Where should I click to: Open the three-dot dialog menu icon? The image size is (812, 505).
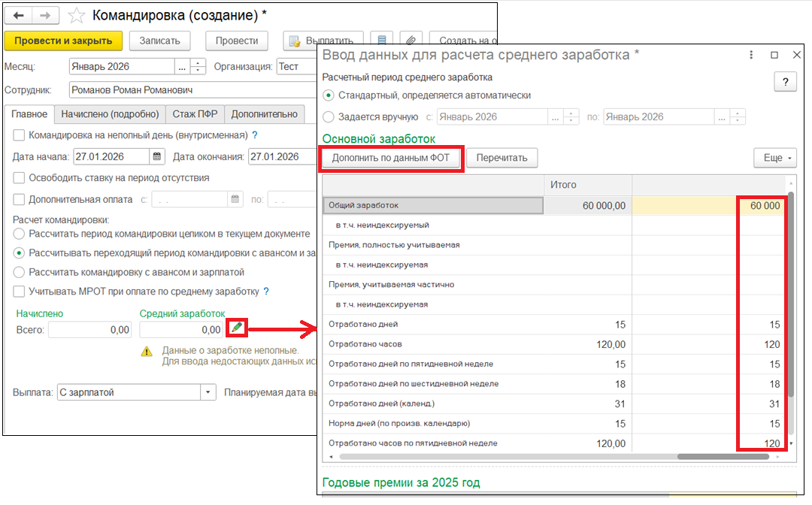(751, 55)
